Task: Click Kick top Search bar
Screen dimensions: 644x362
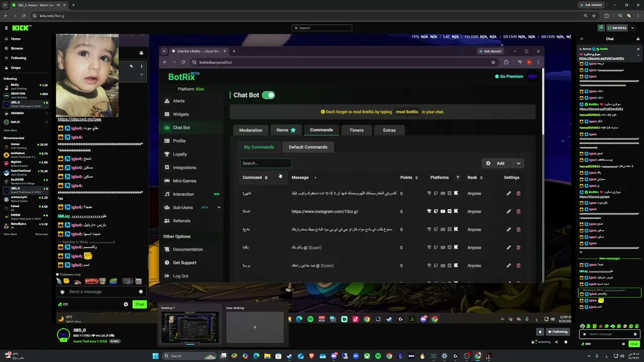Action: click(322, 28)
